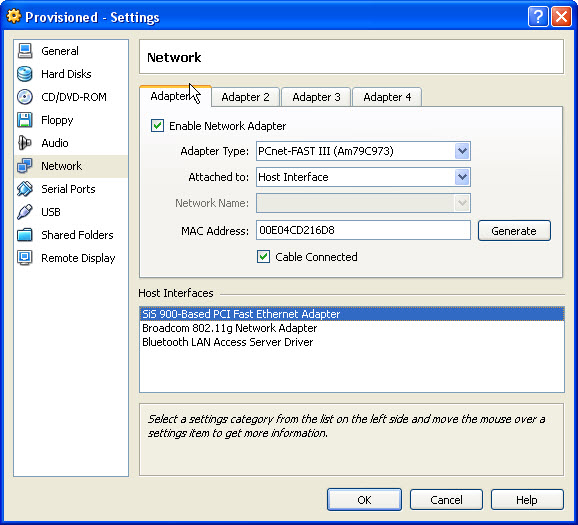Click into the MAC Address field
The height and width of the screenshot is (525, 578).
point(363,230)
